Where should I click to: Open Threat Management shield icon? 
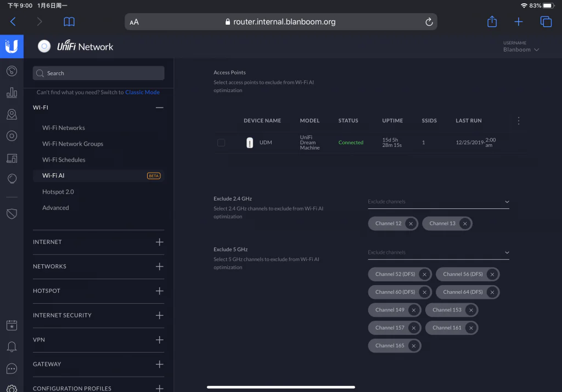tap(12, 214)
